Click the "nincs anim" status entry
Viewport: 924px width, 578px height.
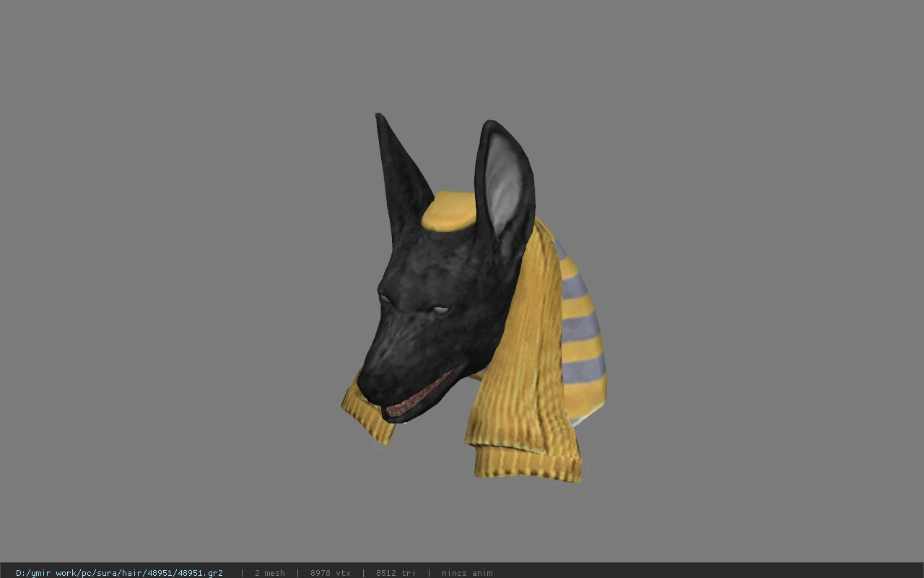click(x=467, y=573)
